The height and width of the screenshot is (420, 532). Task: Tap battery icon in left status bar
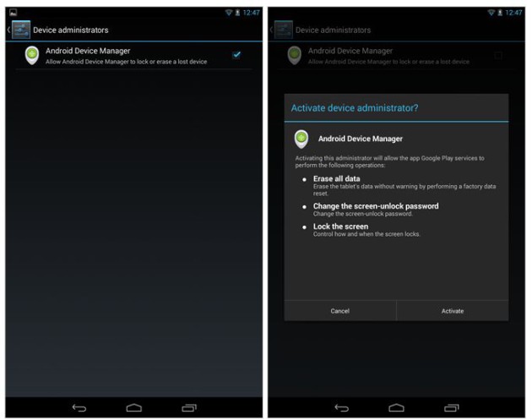point(237,13)
